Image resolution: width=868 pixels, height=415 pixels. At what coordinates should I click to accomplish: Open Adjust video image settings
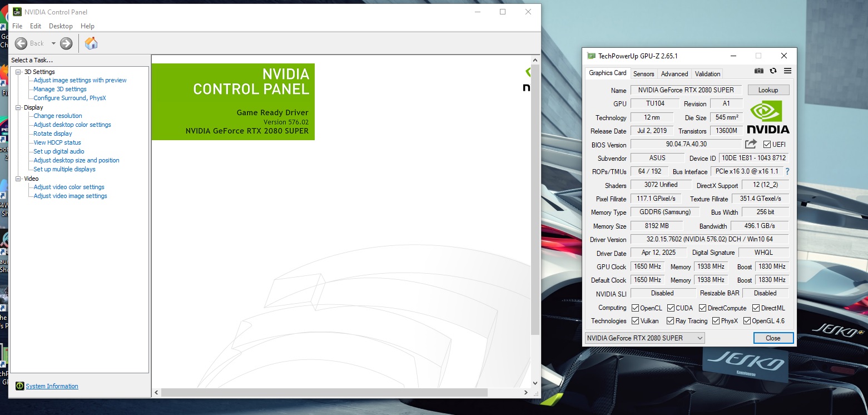tap(70, 196)
